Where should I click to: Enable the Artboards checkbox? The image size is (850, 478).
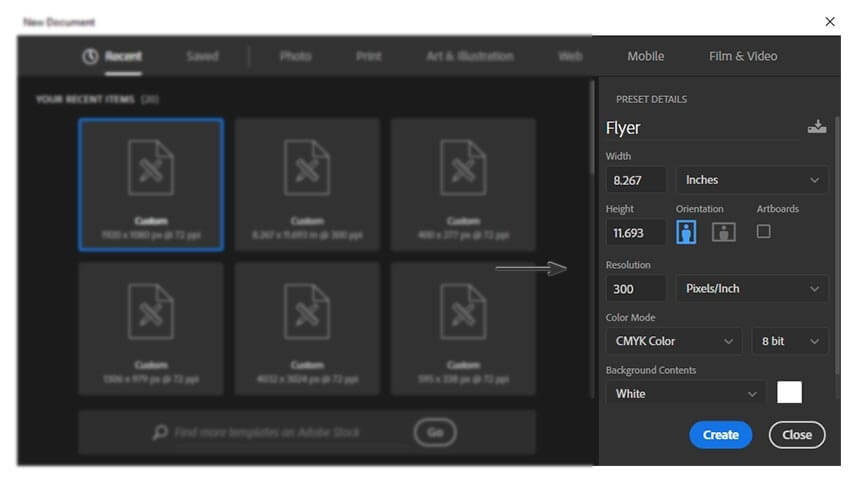click(x=764, y=231)
